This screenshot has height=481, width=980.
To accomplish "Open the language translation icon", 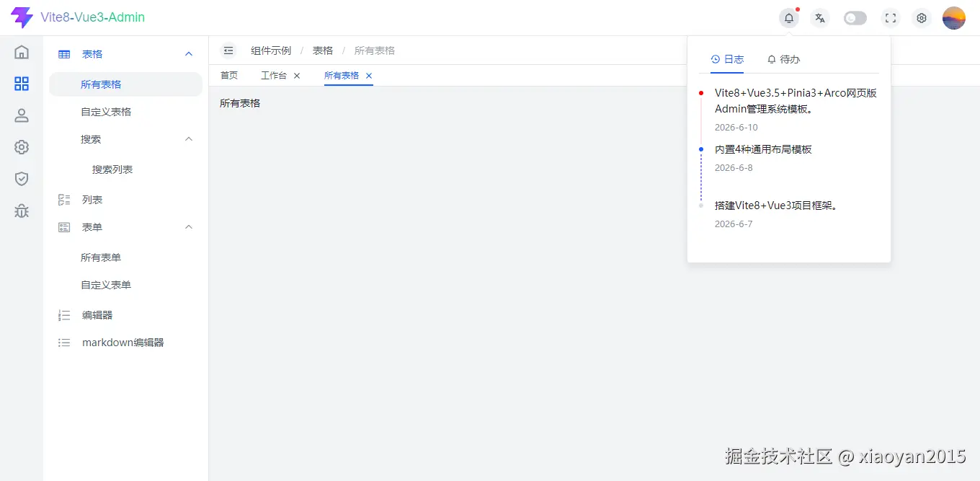I will coord(819,18).
